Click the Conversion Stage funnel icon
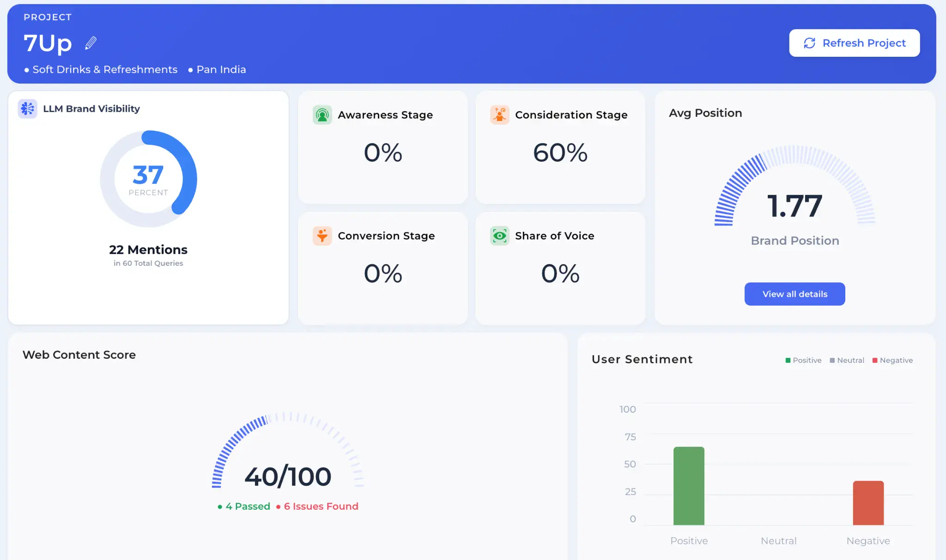The width and height of the screenshot is (946, 560). (322, 236)
